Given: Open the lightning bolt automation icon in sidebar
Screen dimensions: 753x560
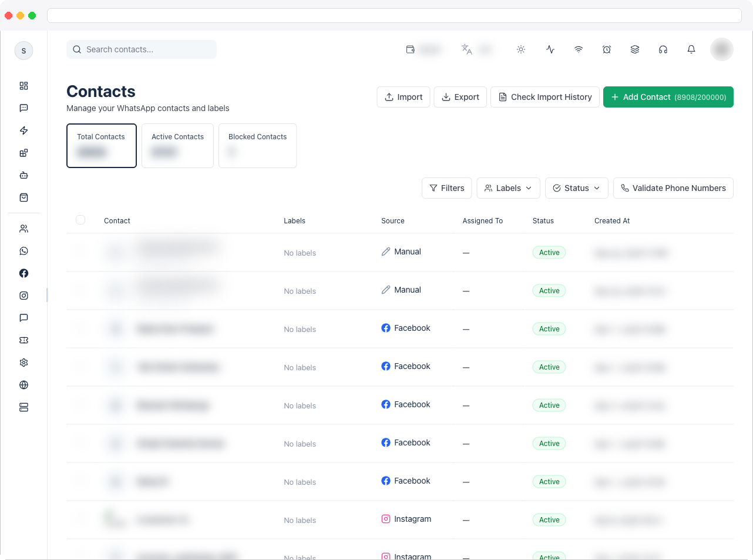Looking at the screenshot, I should point(23,130).
